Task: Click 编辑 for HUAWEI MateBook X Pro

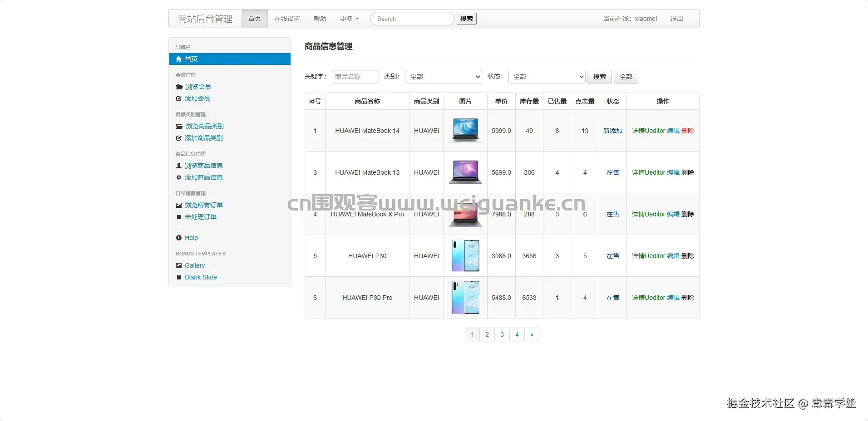Action: 673,214
